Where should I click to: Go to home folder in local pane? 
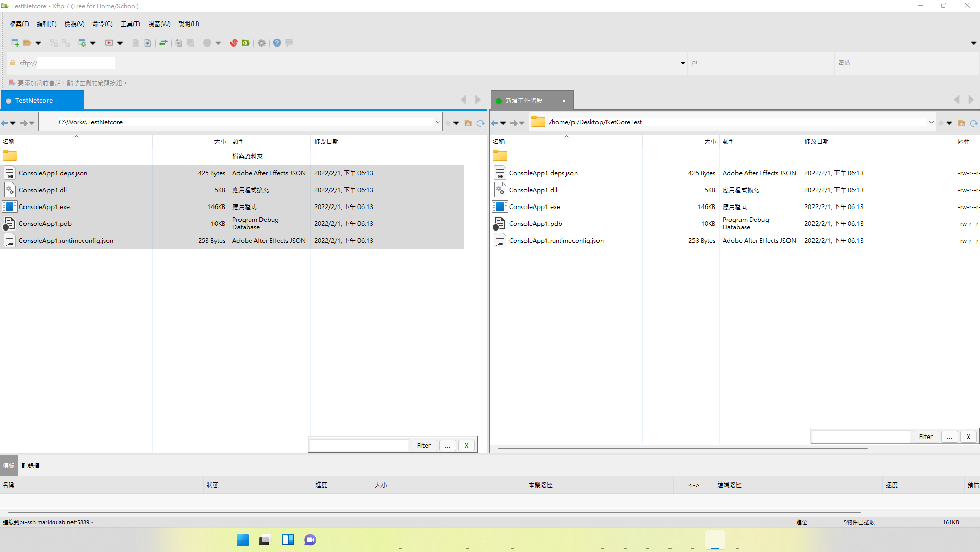pos(468,123)
